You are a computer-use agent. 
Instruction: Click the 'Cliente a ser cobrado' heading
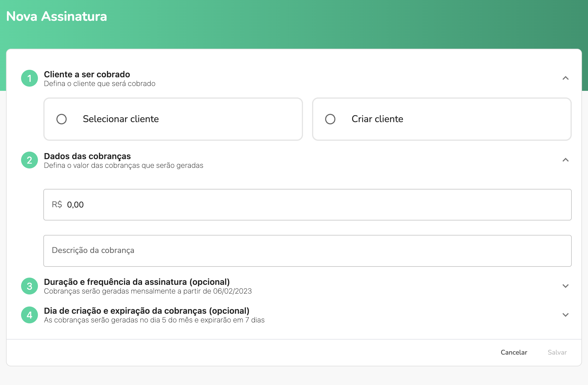[x=87, y=74]
